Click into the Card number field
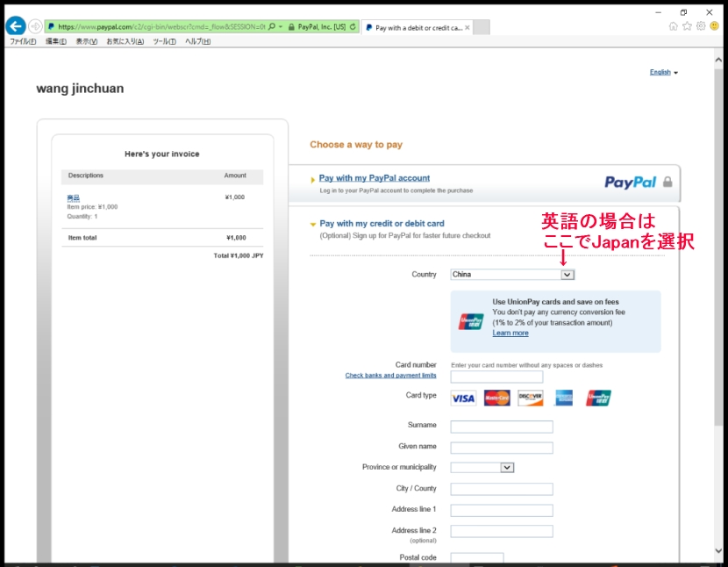The image size is (728, 567). [x=496, y=377]
